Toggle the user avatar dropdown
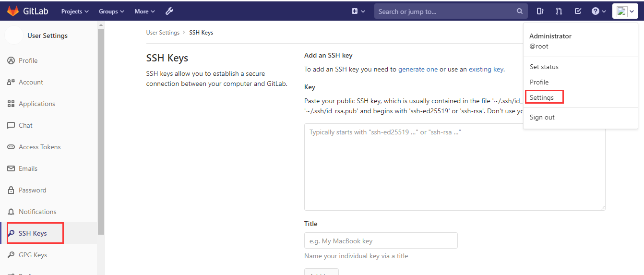Viewport: 644px width, 275px height. click(625, 11)
